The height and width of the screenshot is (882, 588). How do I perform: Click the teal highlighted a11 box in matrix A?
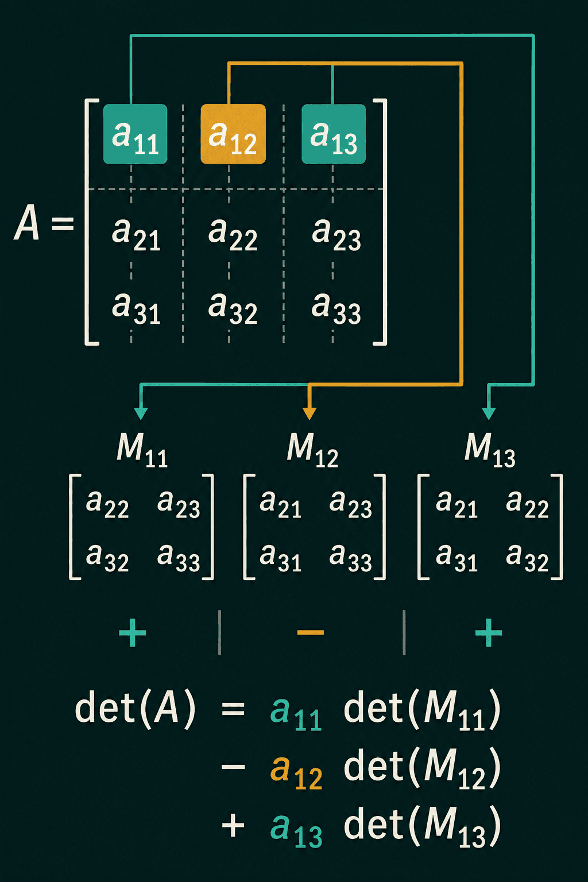(x=136, y=134)
